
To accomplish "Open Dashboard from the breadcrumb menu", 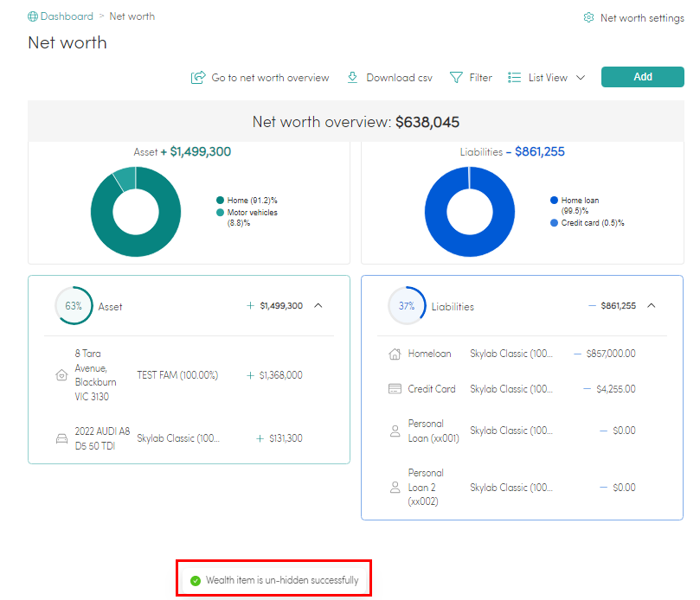I will click(66, 16).
